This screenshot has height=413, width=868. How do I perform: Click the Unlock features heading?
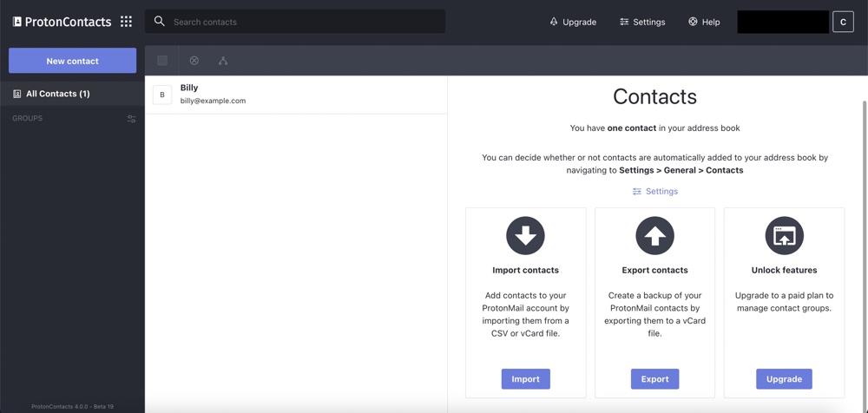(785, 270)
